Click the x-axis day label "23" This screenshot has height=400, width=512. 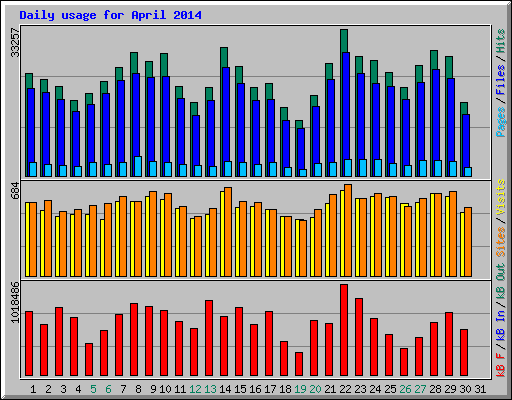click(x=360, y=389)
